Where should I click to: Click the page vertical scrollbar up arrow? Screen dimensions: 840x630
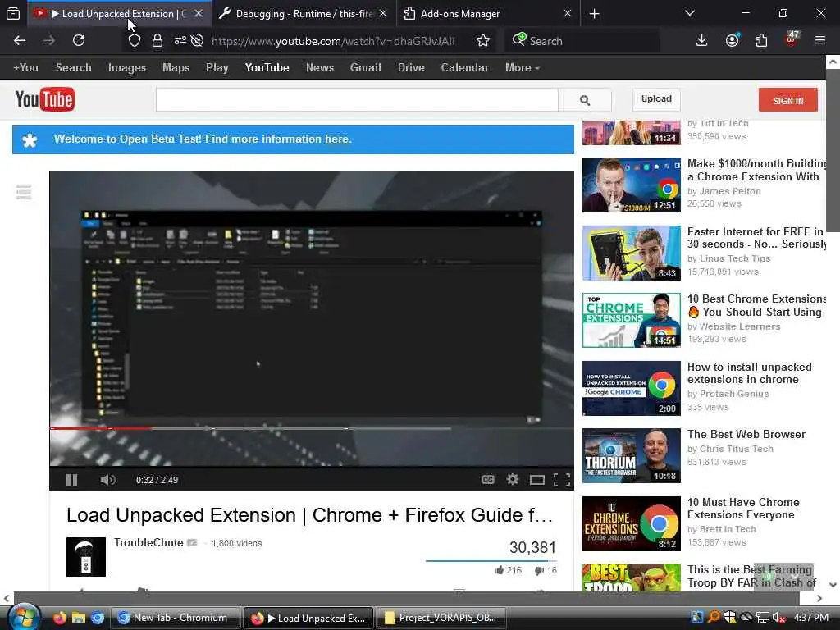point(833,62)
